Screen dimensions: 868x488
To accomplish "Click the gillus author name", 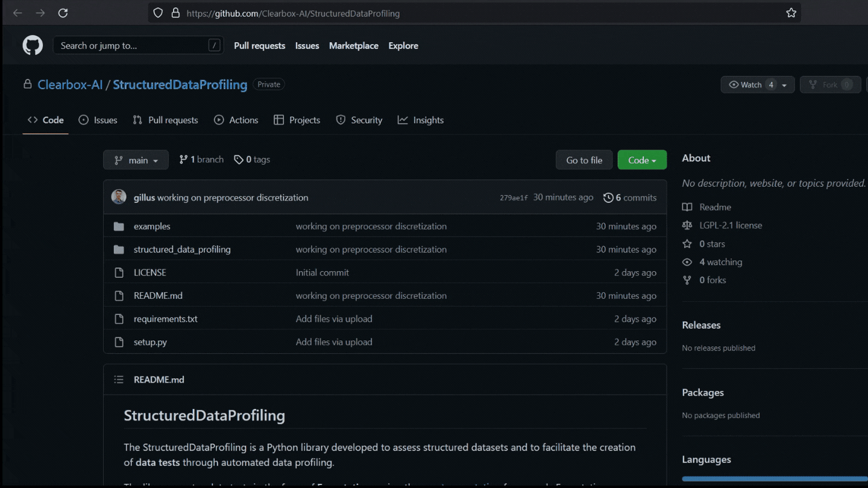I will point(144,198).
